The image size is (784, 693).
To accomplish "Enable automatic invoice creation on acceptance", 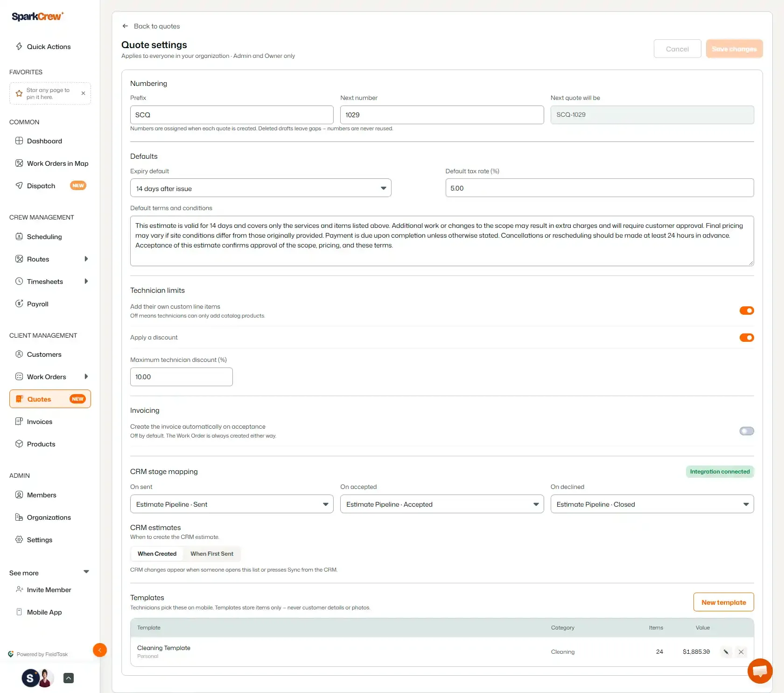I will 747,431.
